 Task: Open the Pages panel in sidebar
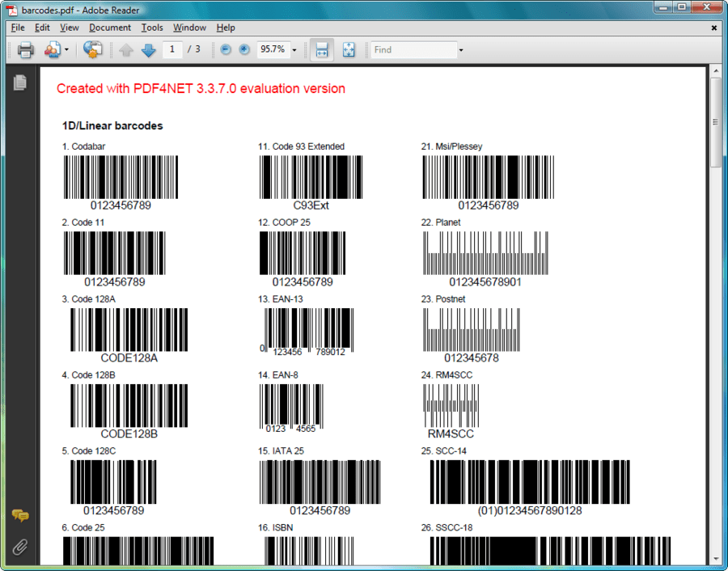[20, 82]
